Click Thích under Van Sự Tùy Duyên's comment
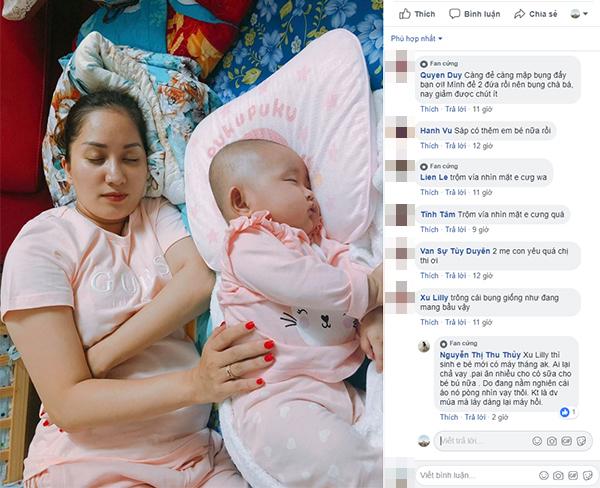This screenshot has width=600, height=488. click(429, 276)
